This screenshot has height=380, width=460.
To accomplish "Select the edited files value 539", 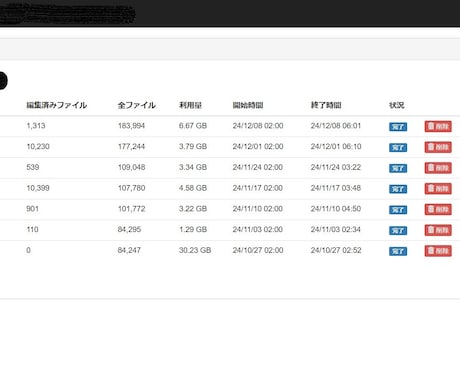I will click(x=33, y=167).
